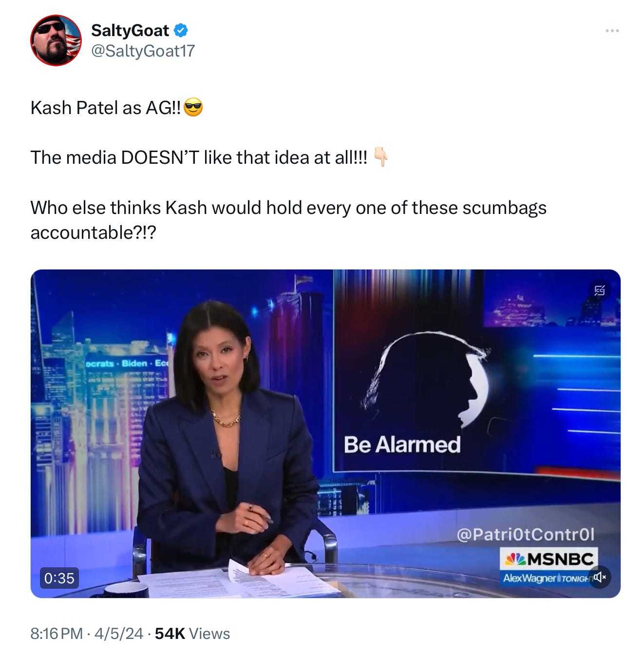
Task: Click the 0:35 video duration badge
Action: 59,578
